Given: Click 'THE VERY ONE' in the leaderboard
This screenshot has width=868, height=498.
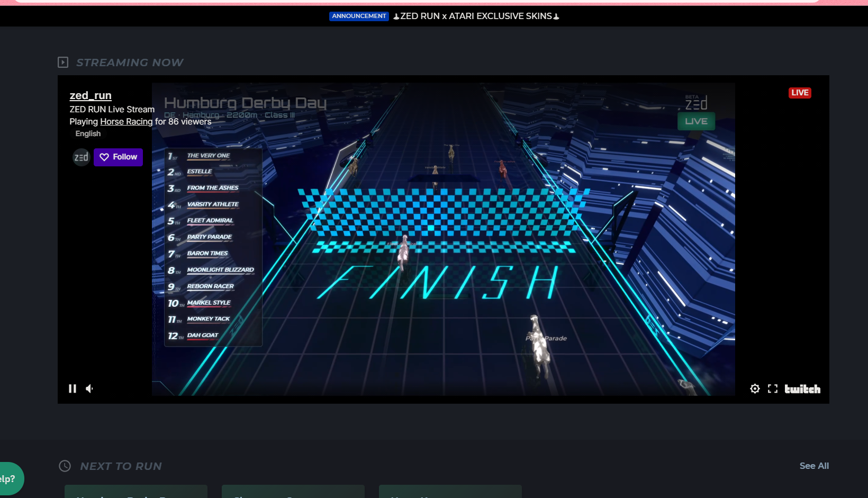Looking at the screenshot, I should [x=209, y=156].
